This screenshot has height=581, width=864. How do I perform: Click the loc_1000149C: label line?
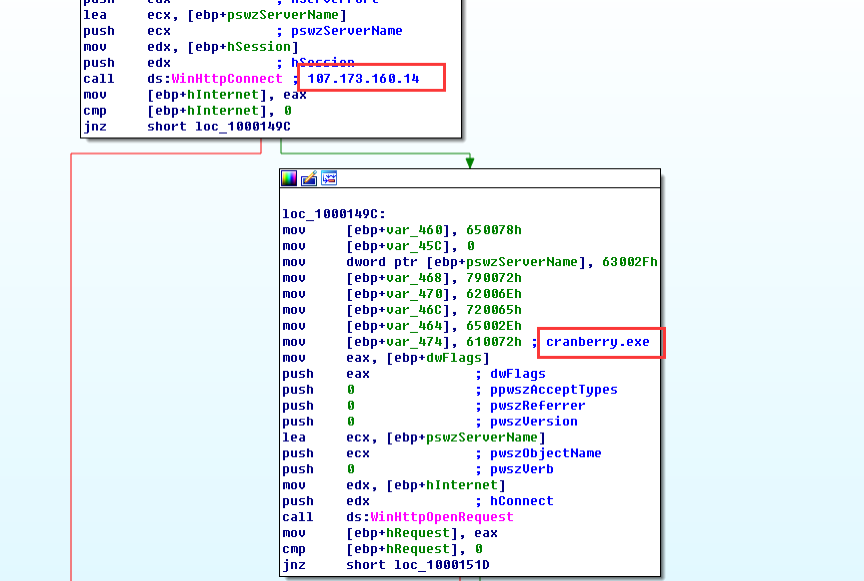tap(334, 214)
